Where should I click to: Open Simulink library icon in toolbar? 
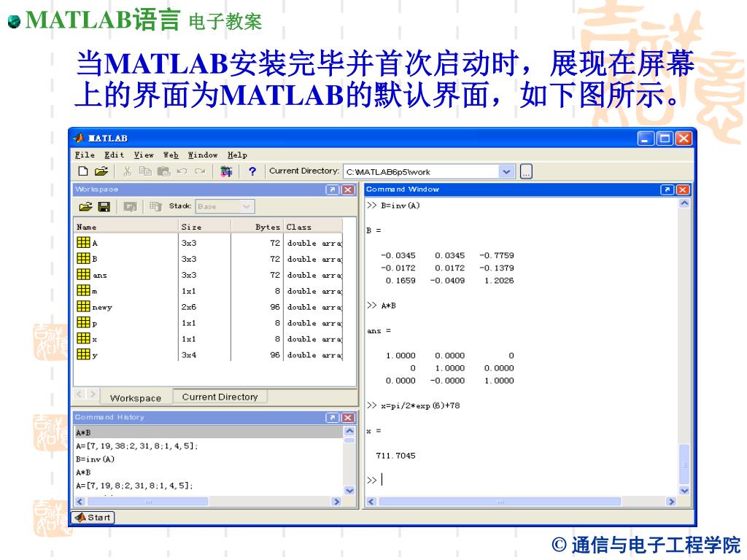(x=226, y=171)
